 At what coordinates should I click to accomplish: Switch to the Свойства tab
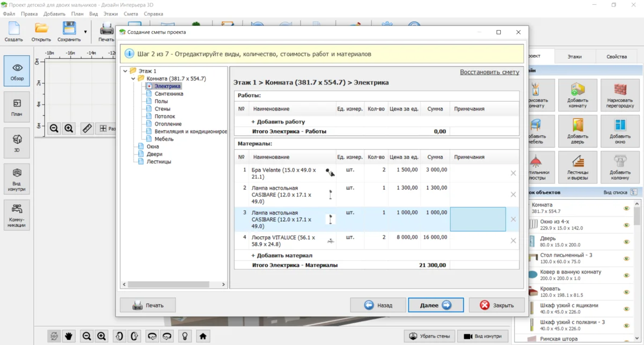(616, 56)
